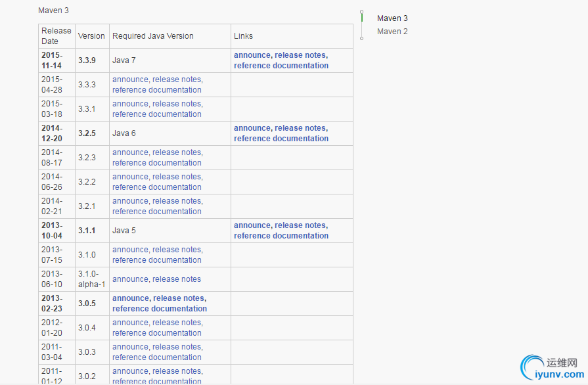
Task: Click the announce link in the 3.3.3 row
Action: click(x=130, y=79)
